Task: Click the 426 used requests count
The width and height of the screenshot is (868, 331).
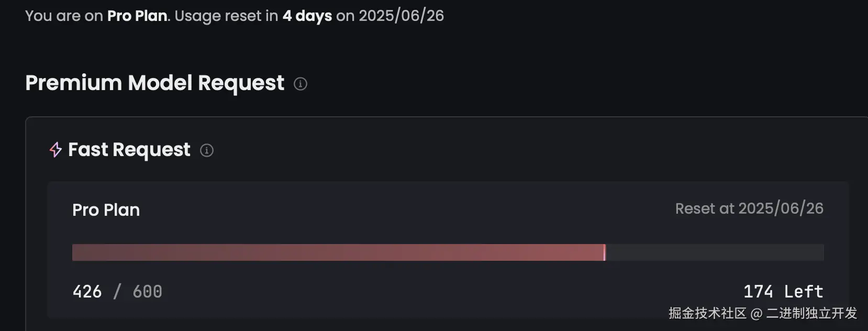Action: tap(87, 292)
